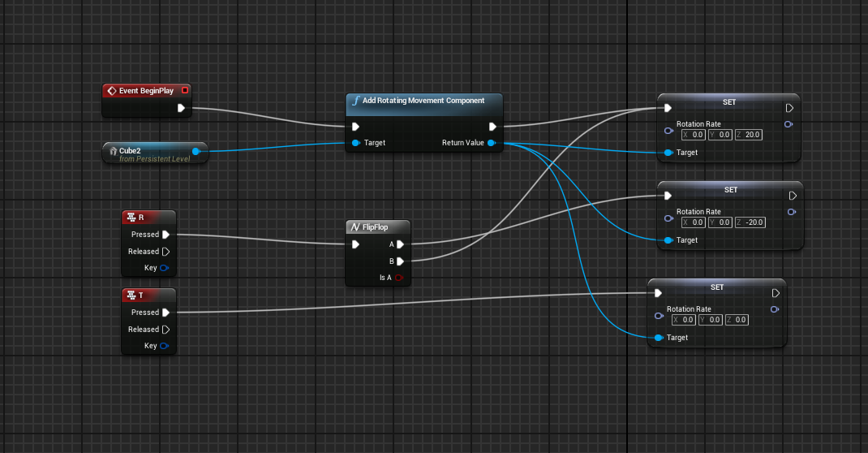Click the Z field showing -20.0
868x453 pixels.
pyautogui.click(x=750, y=222)
